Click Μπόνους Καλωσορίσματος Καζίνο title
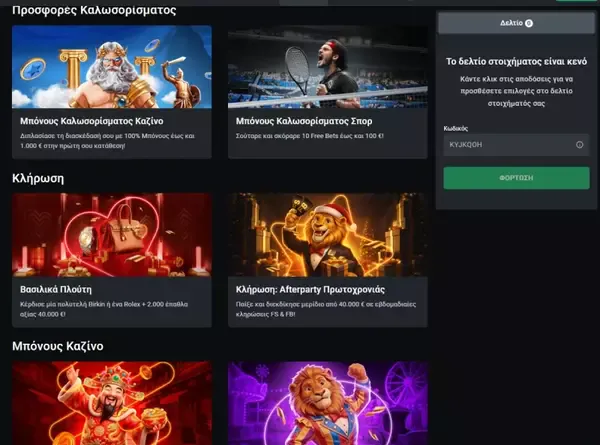The width and height of the screenshot is (600, 445). pos(92,121)
